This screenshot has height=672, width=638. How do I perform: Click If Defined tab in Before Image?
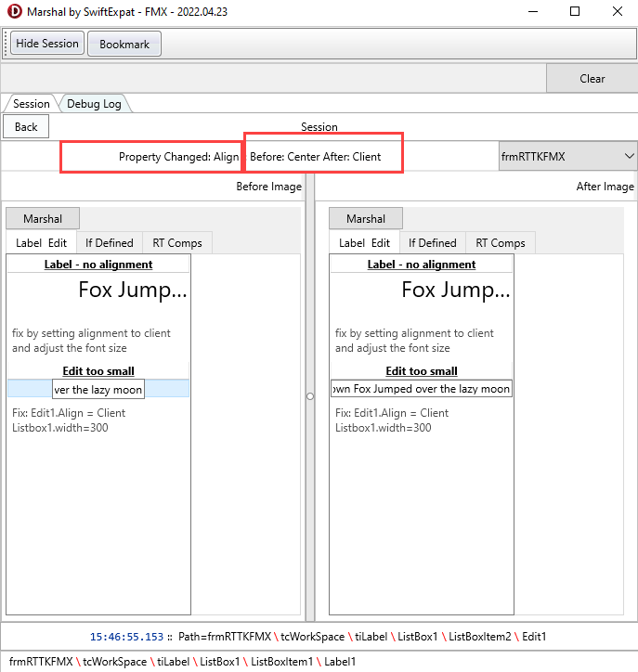point(110,243)
